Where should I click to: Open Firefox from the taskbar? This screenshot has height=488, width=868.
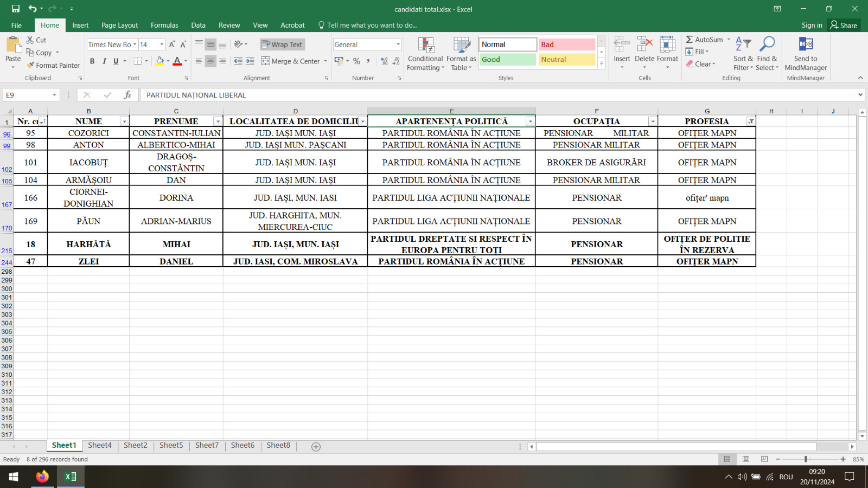[x=42, y=477]
